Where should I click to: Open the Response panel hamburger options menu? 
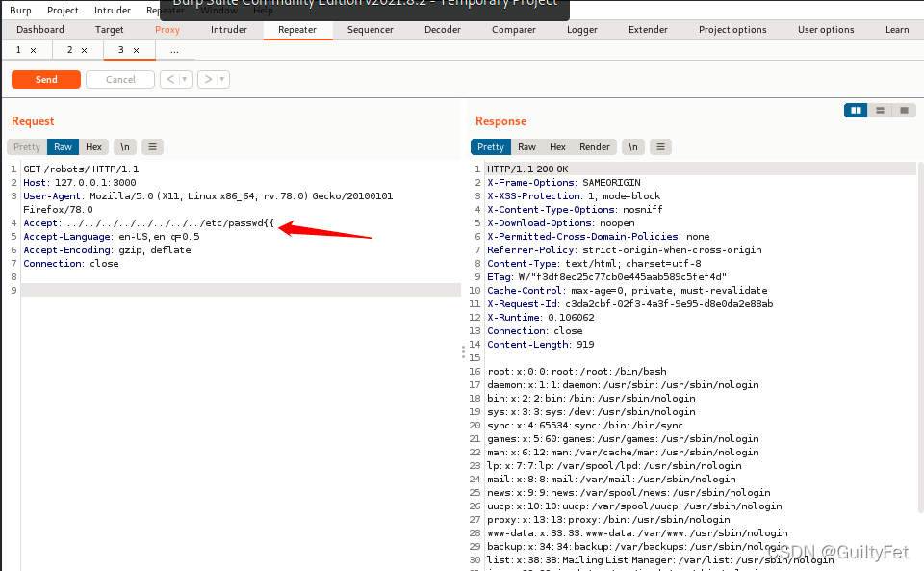pos(660,146)
